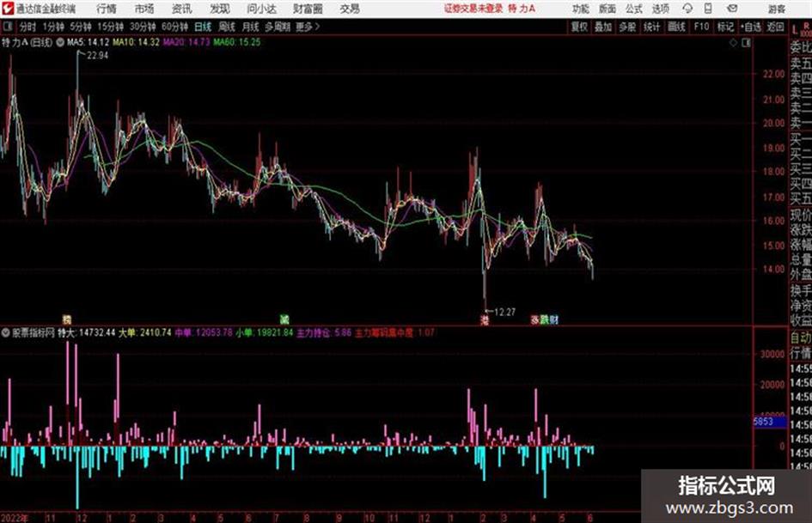Click the 小单: 19821.84 indicator value
The width and height of the screenshot is (812, 523).
click(x=265, y=333)
